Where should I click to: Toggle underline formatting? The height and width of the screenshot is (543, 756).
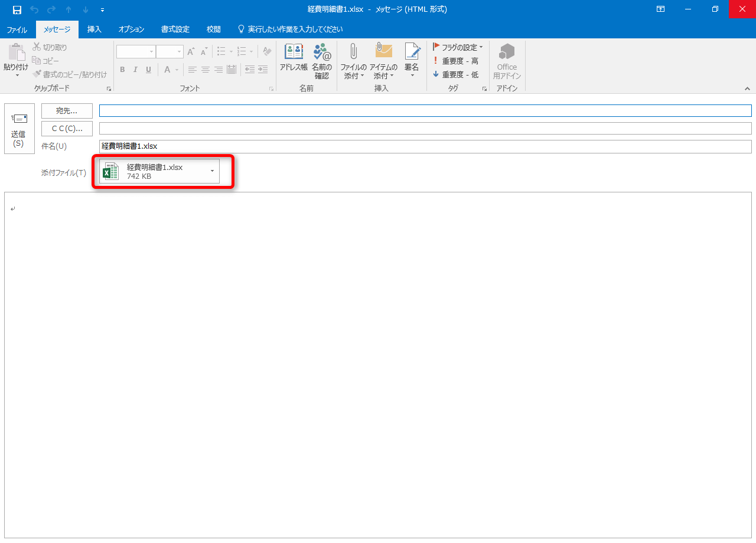(148, 70)
